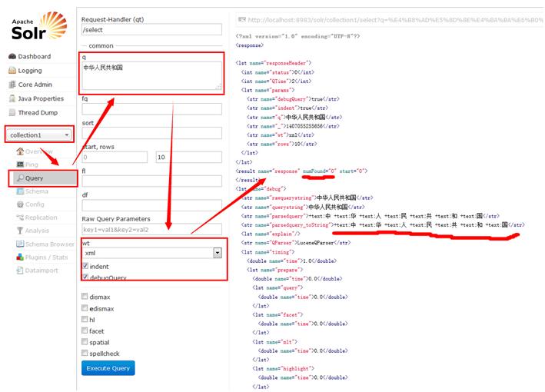This screenshot has width=545, height=392.
Task: Click the numFound="0" text in response
Action: coord(320,171)
